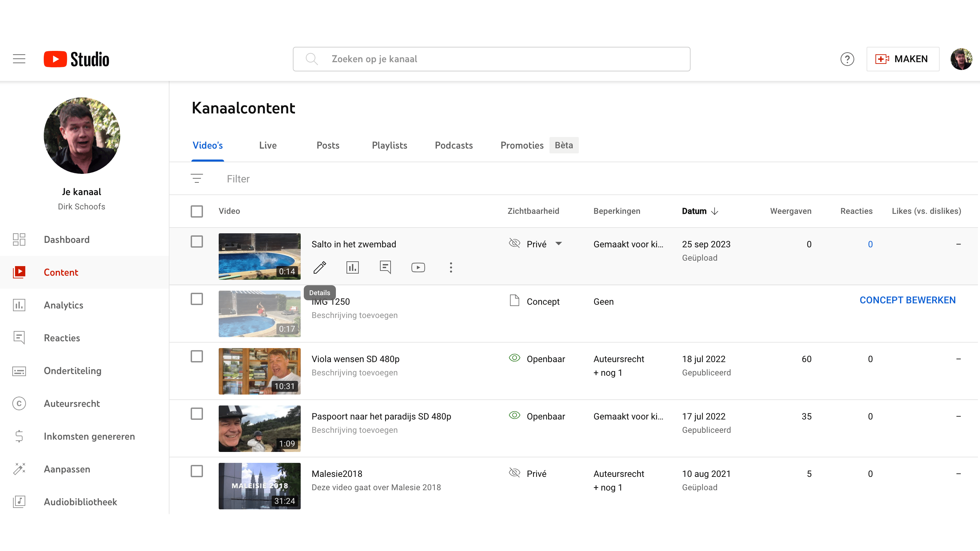Click View on YouTube icon for Salto video

click(x=418, y=267)
